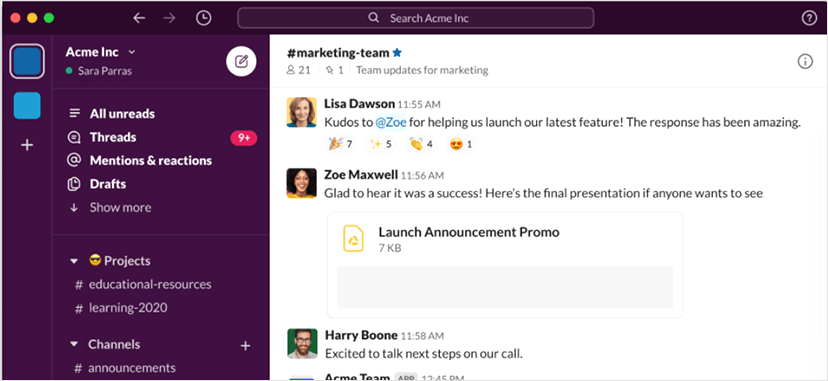
Task: Open the file preview placeholder area
Action: 505,288
